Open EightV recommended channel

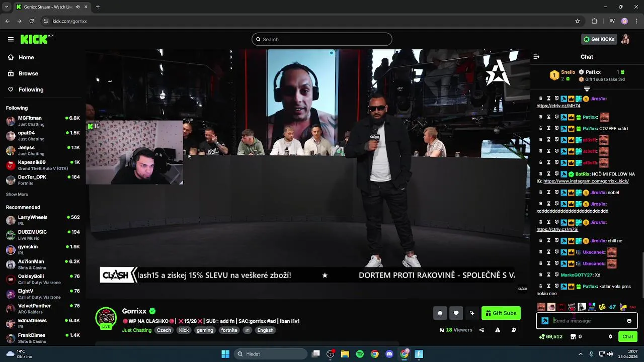click(x=43, y=294)
